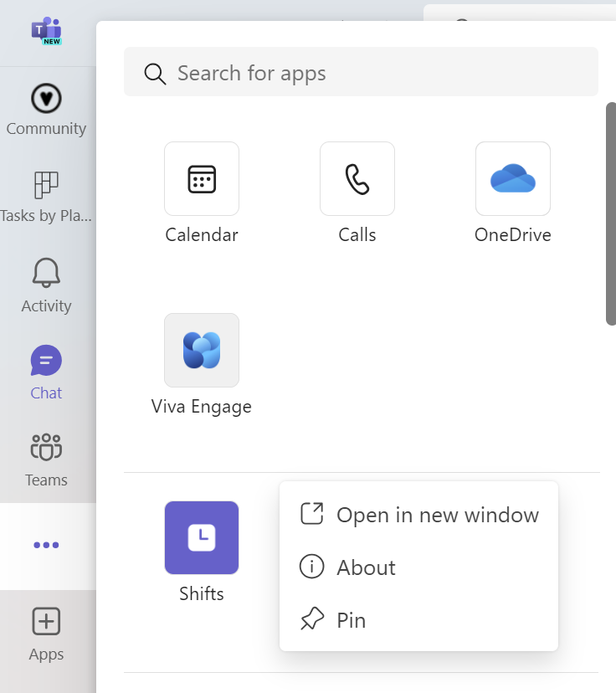Click the Search for apps field
This screenshot has width=616, height=693.
377,73
